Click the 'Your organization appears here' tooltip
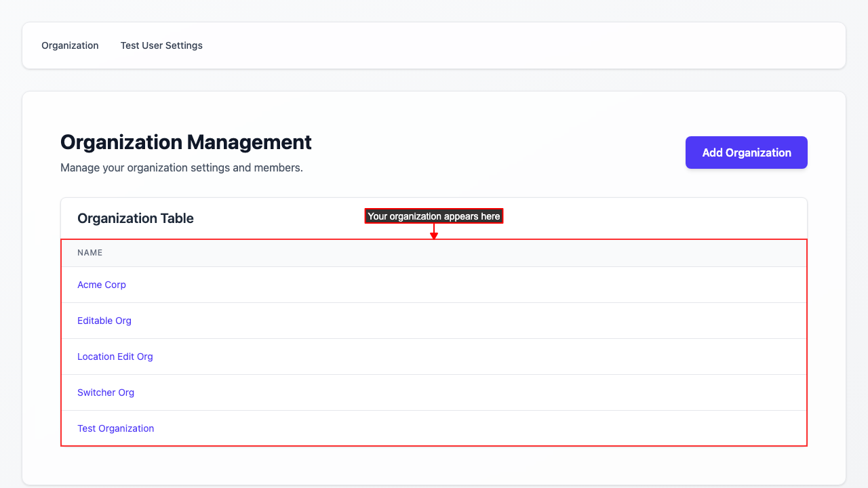 point(434,216)
